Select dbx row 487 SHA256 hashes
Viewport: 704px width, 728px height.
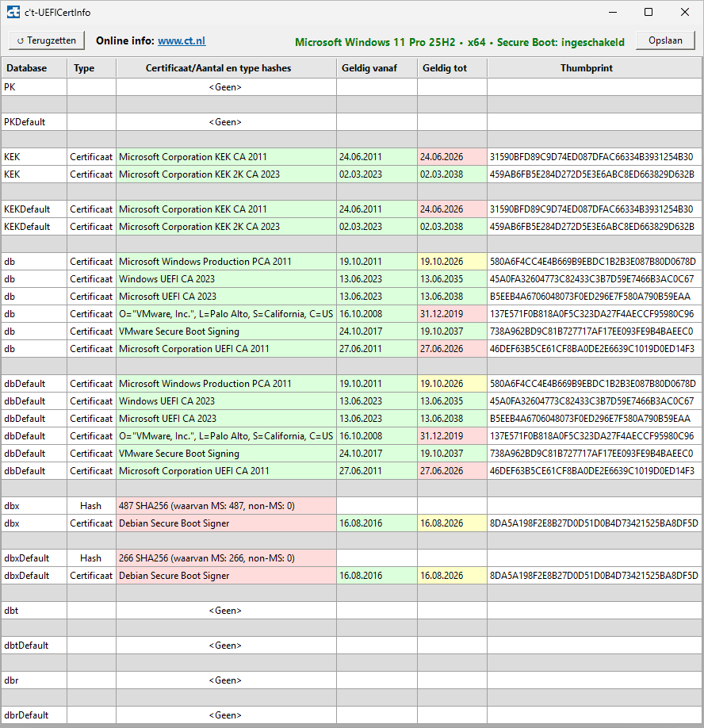[351, 506]
